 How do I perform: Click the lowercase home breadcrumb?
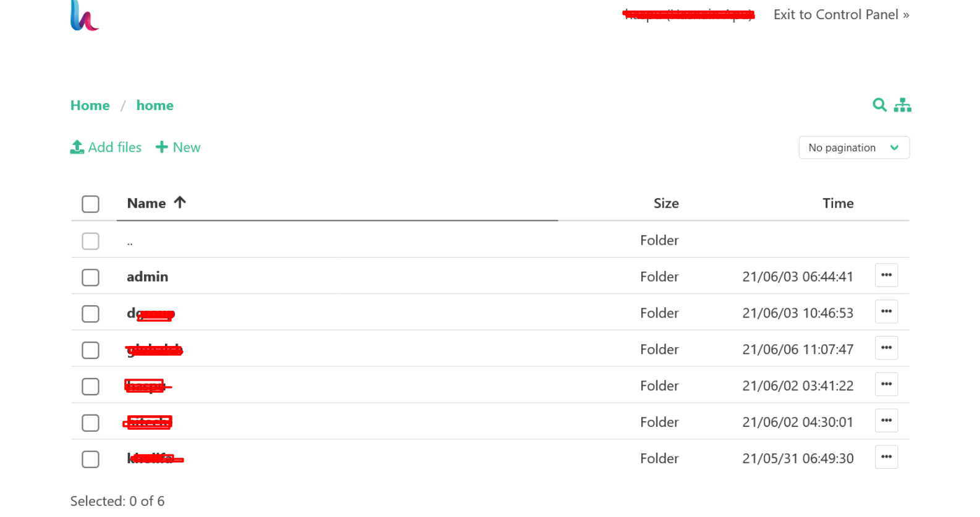[154, 106]
